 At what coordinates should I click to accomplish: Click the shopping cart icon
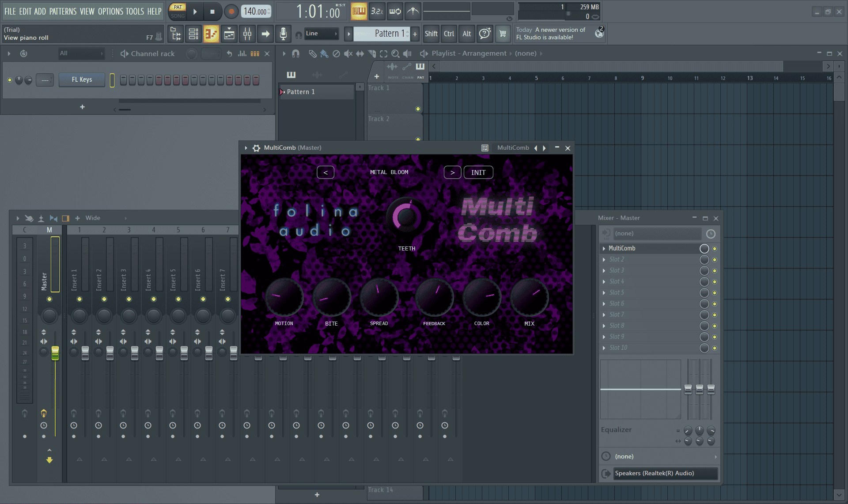coord(503,34)
